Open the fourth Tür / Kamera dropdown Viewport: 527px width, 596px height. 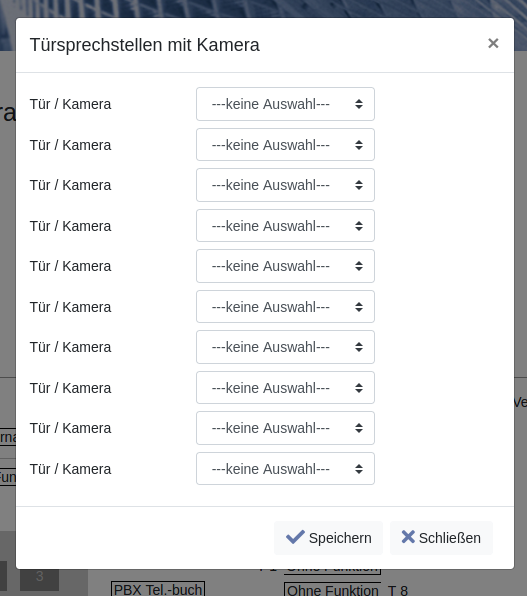click(285, 226)
